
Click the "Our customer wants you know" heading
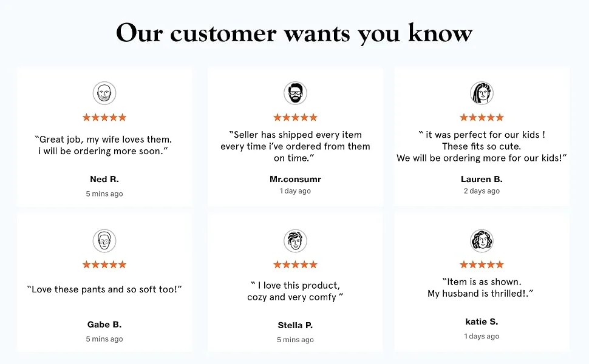point(294,33)
